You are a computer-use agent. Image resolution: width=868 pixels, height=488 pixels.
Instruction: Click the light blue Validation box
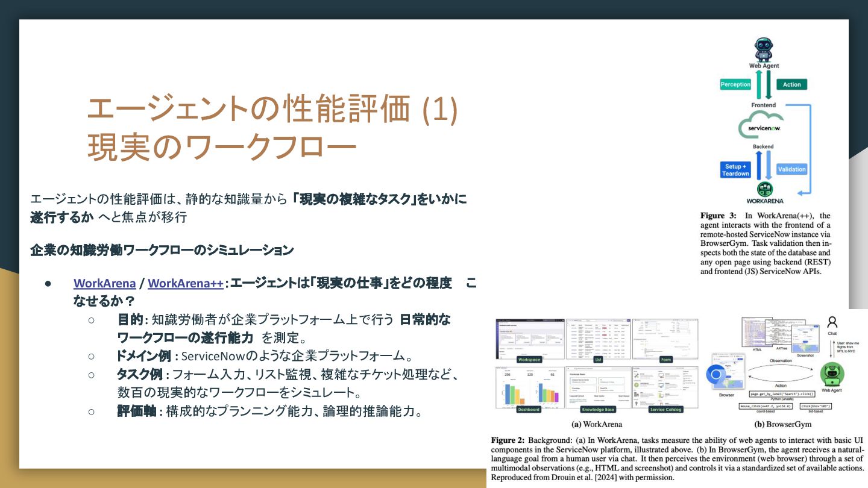tap(791, 169)
